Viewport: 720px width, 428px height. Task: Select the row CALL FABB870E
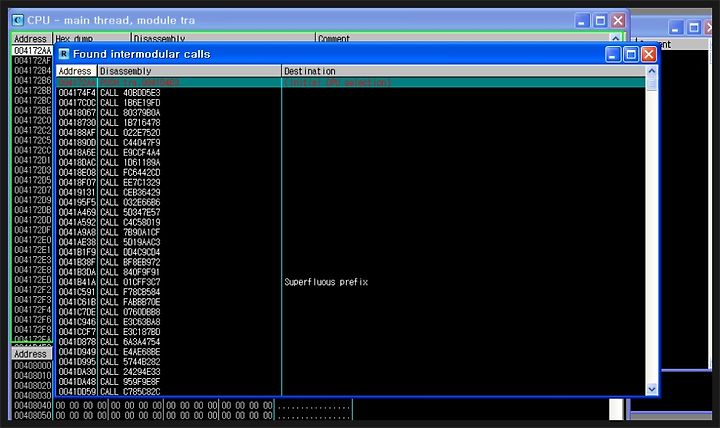[x=351, y=302]
